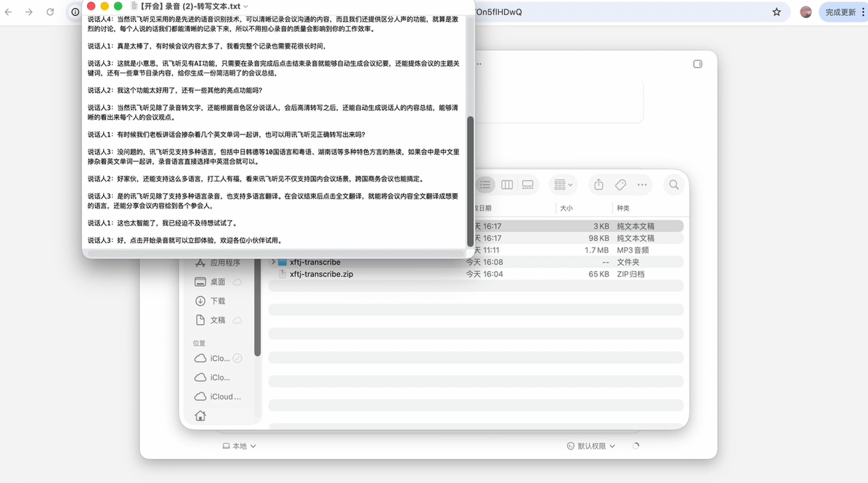Sort by the 大小 column header

pos(567,208)
